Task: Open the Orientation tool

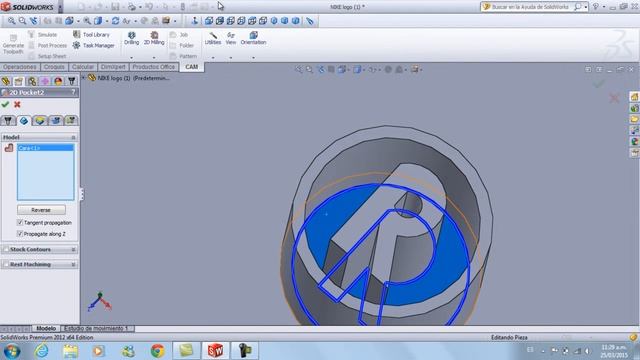Action: point(253,38)
